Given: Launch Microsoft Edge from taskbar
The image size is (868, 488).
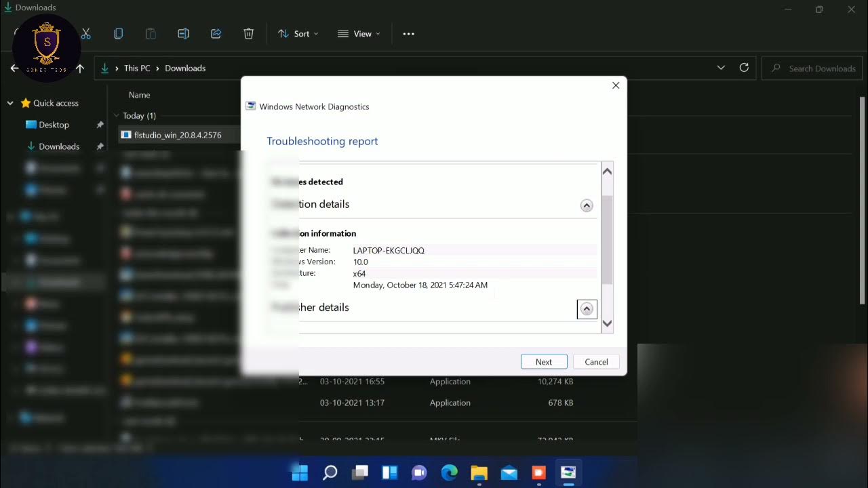Looking at the screenshot, I should click(x=449, y=472).
